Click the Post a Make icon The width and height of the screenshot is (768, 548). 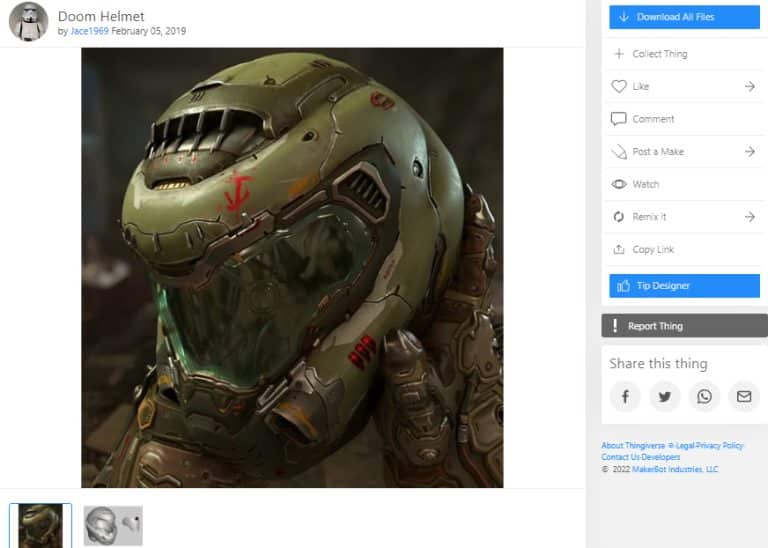(619, 152)
